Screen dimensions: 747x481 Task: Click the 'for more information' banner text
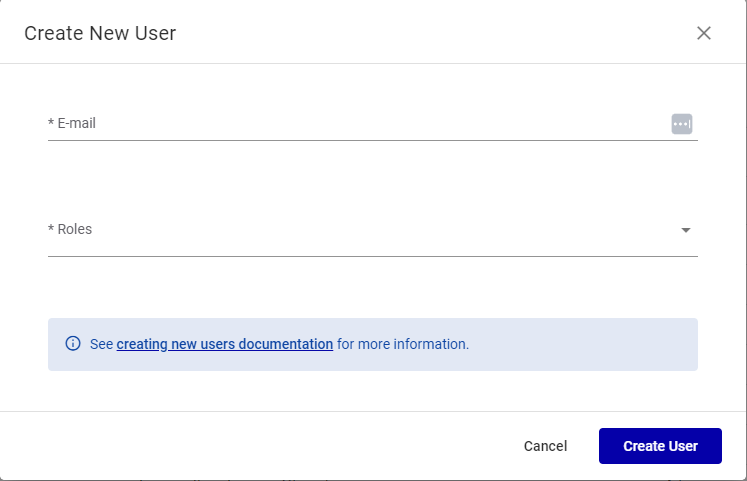[x=403, y=344]
